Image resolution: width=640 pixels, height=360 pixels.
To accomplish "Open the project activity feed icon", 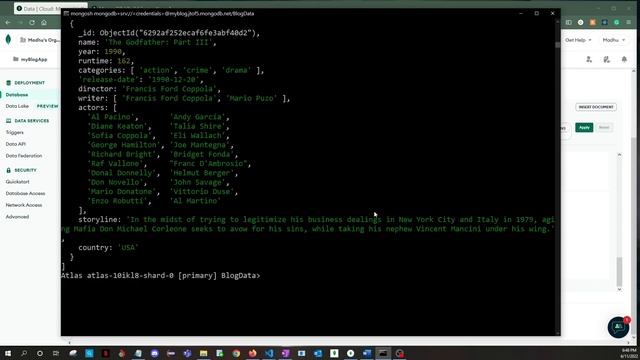I will tap(607, 60).
